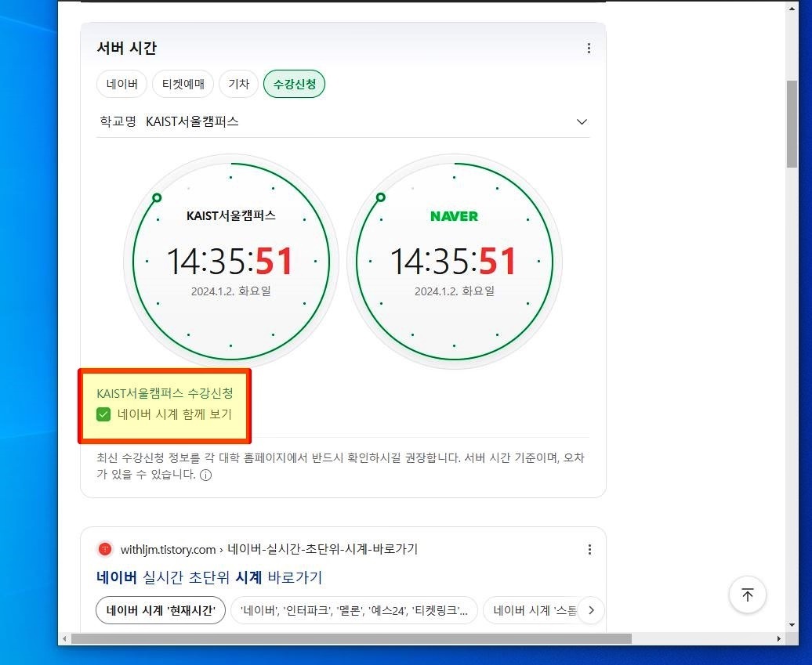
Task: Open options for withljm.tistory.com result
Action: [x=589, y=550]
